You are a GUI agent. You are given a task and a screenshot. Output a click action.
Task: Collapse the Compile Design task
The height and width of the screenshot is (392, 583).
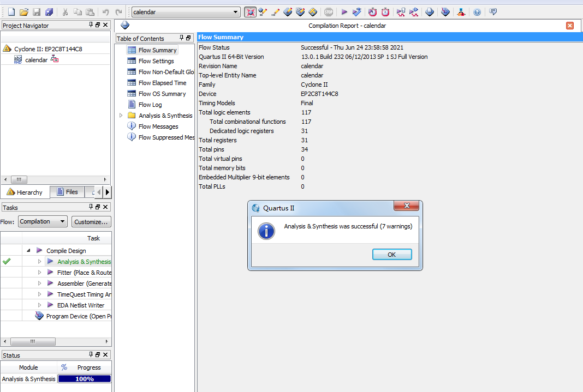pos(28,251)
